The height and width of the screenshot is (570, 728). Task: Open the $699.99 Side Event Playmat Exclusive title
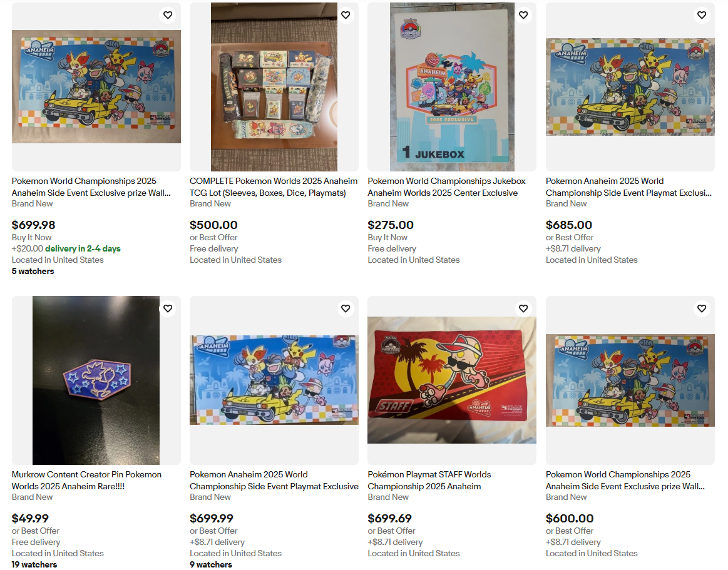(x=274, y=481)
